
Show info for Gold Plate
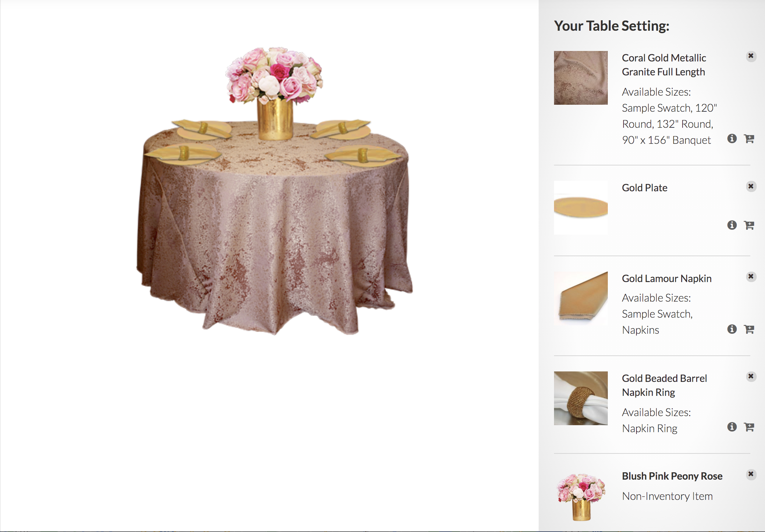point(732,225)
